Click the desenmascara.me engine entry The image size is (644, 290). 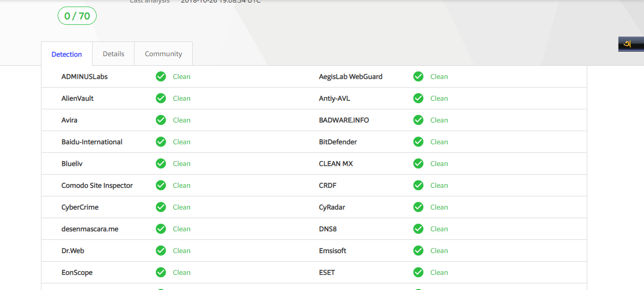pyautogui.click(x=90, y=229)
